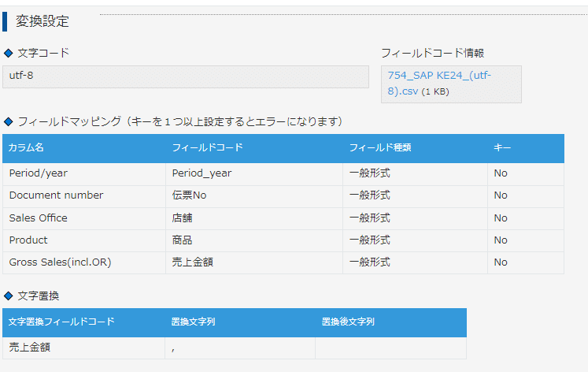Click the No key value in Sales Office row

coord(501,218)
